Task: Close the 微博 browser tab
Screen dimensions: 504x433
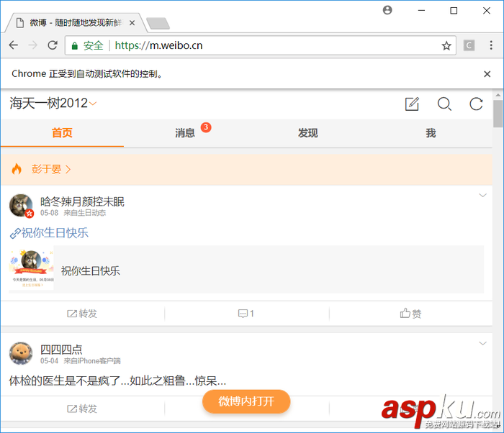Action: click(x=132, y=23)
